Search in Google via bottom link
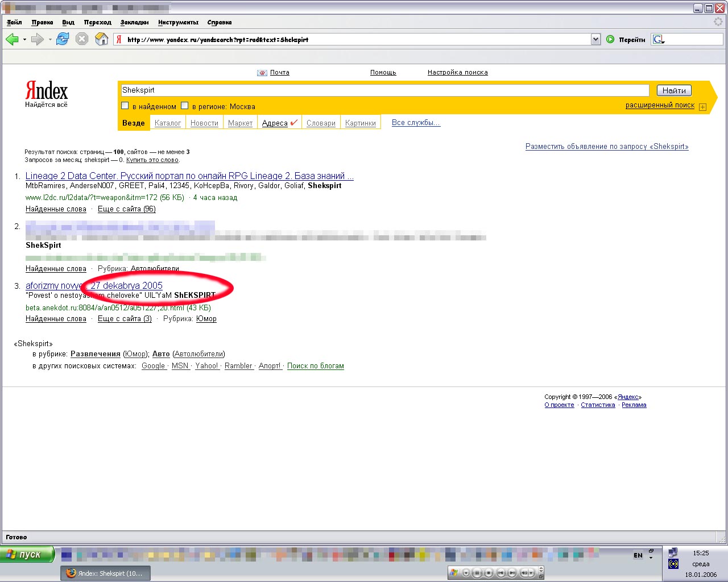The height and width of the screenshot is (582, 728). coord(153,365)
